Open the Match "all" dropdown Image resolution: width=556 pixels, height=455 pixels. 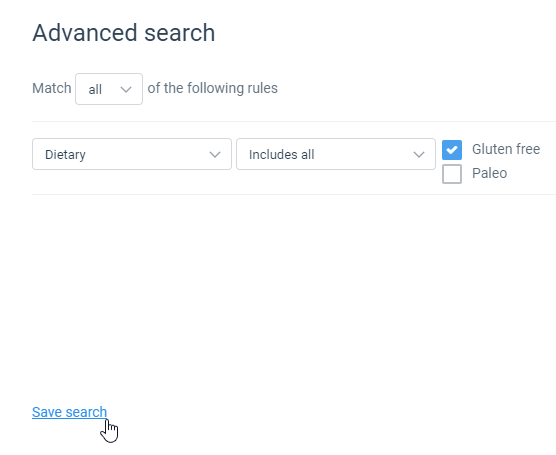[109, 89]
